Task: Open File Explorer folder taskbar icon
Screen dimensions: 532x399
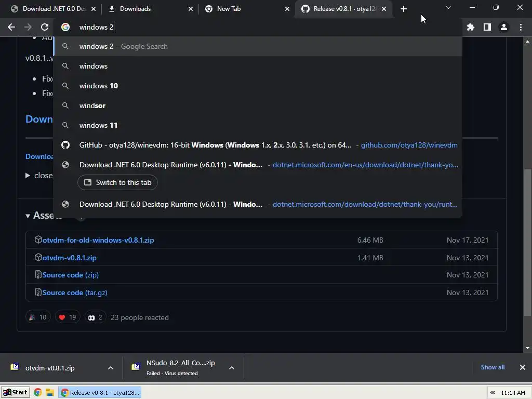Action: pos(50,393)
